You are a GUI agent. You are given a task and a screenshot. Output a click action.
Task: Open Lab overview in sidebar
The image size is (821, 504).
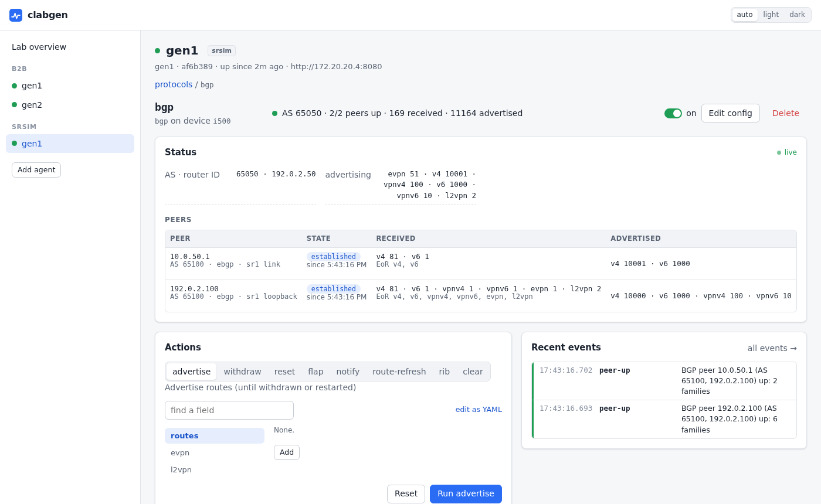(x=70, y=47)
